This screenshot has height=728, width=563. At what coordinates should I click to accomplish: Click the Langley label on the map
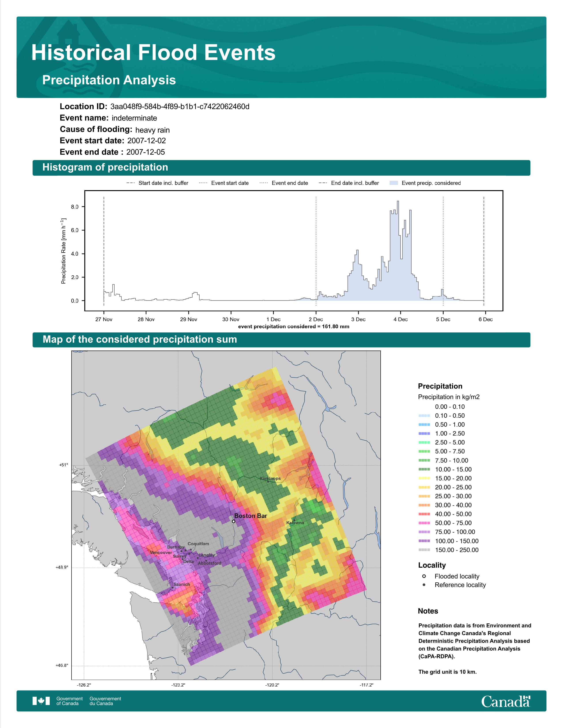(206, 555)
